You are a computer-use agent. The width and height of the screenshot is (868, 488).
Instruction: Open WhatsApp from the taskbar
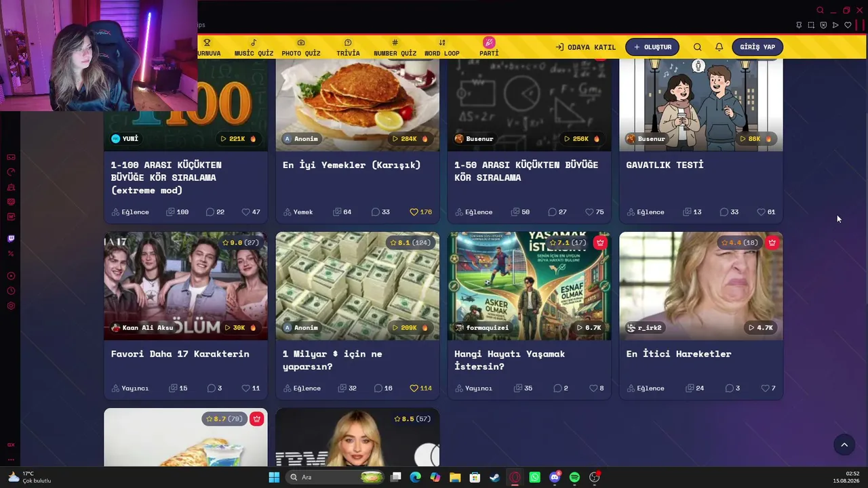[535, 477]
